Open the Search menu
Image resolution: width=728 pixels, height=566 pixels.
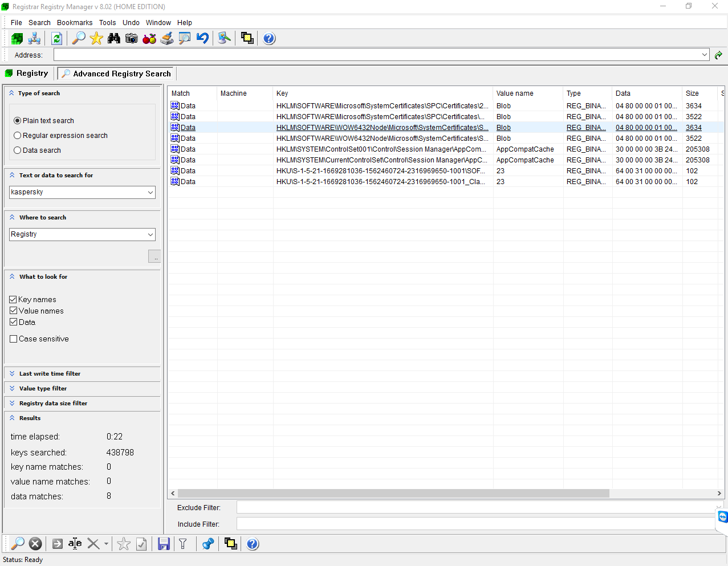pos(39,23)
